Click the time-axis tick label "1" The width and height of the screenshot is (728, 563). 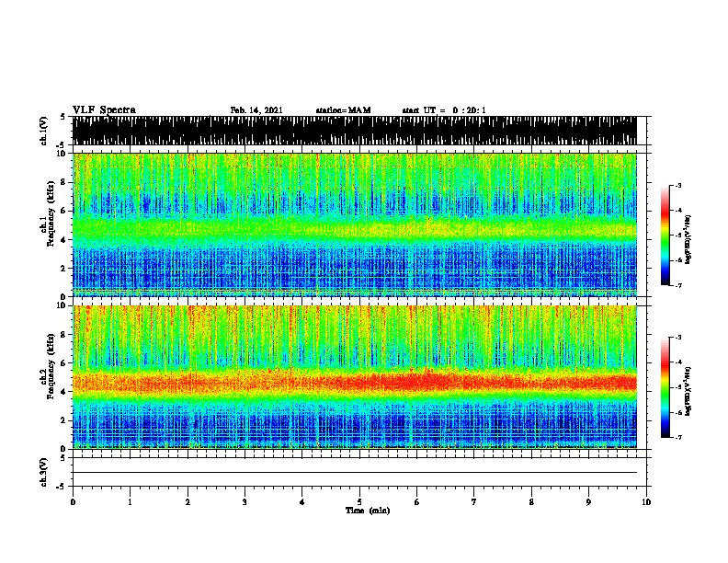tap(130, 502)
